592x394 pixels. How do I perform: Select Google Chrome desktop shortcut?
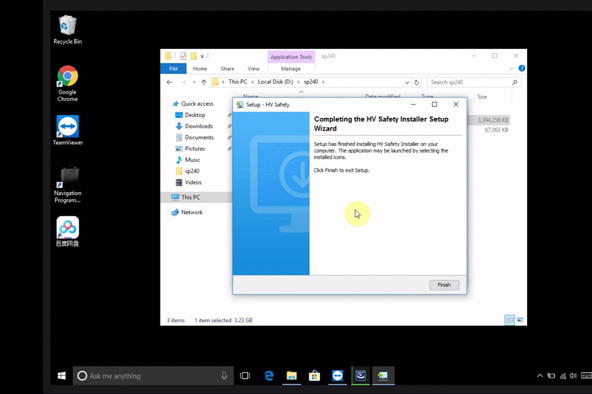[x=68, y=83]
